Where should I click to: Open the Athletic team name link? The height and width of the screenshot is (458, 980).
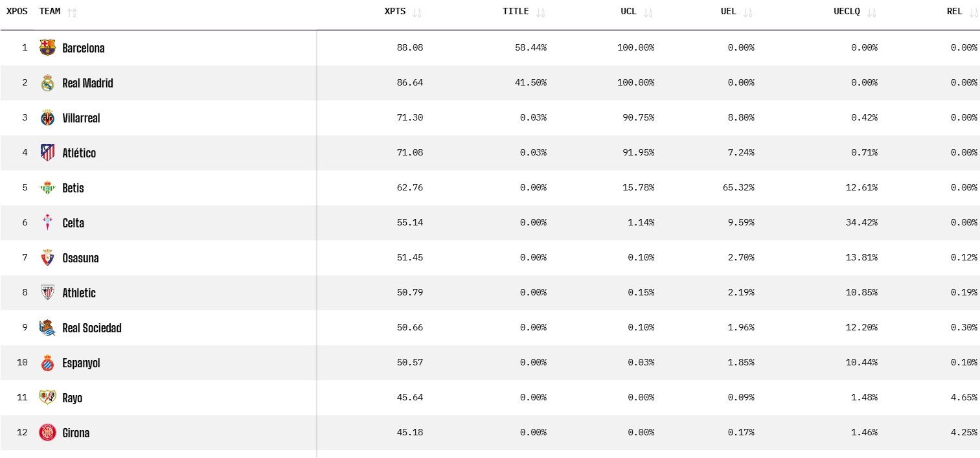click(x=79, y=293)
